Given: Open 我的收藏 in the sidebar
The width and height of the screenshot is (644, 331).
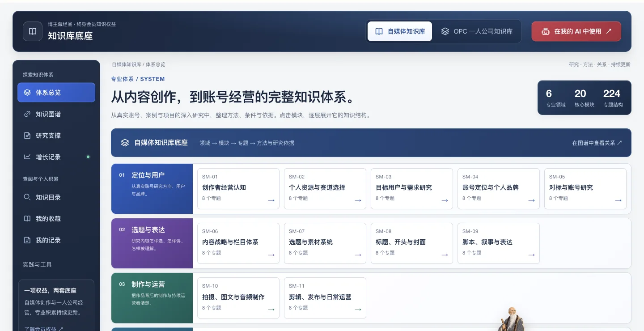Looking at the screenshot, I should [56, 219].
